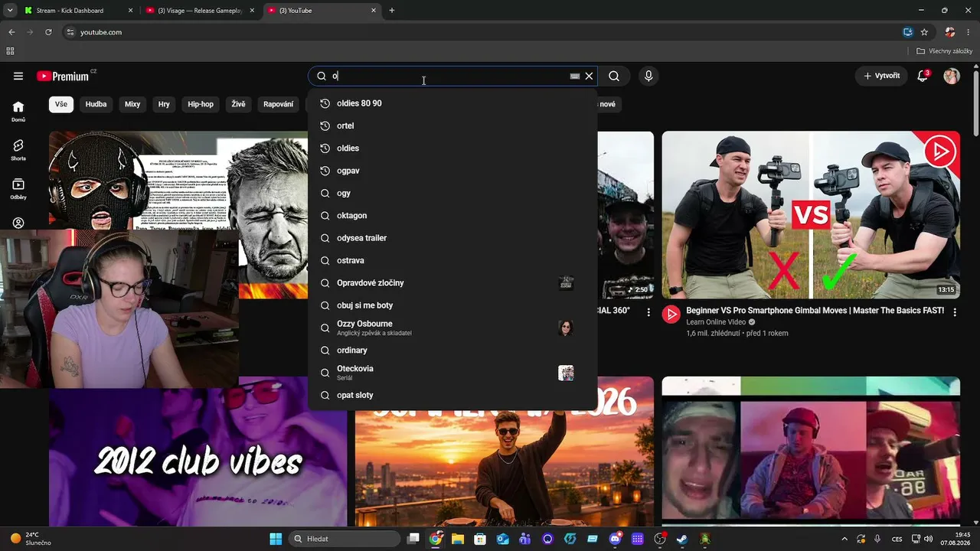This screenshot has width=980, height=551.
Task: Open more options for the Gimbal video
Action: (x=955, y=311)
